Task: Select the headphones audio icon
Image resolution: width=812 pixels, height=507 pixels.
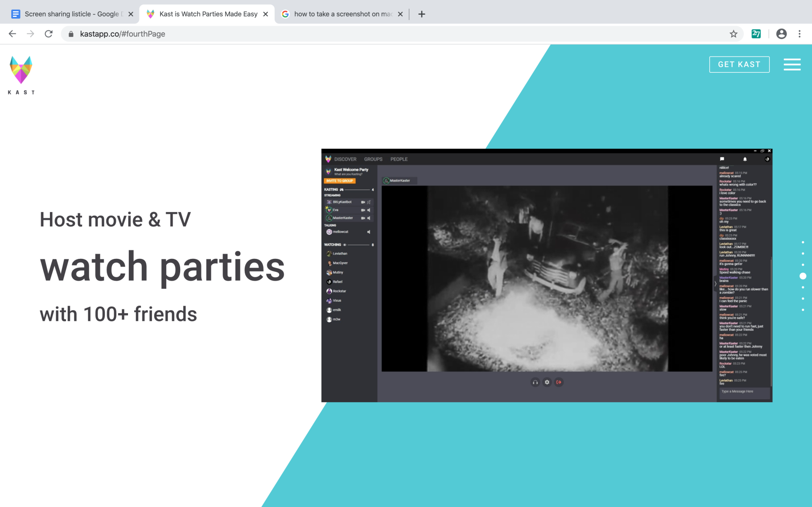Action: (535, 382)
